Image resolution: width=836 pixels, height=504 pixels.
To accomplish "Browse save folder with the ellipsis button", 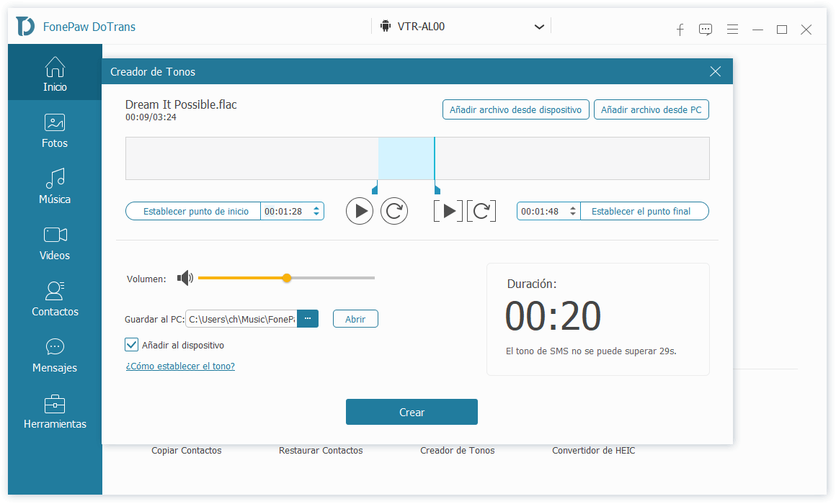I will pos(308,318).
